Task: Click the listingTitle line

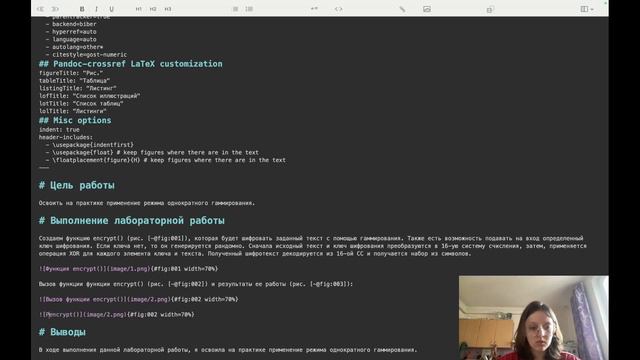Action: point(78,88)
